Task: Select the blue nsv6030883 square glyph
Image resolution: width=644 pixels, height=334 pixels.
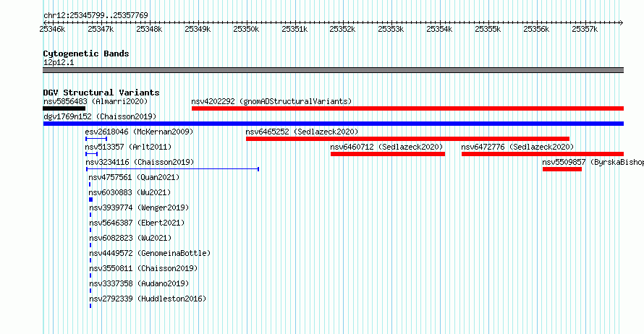Action: [90, 200]
